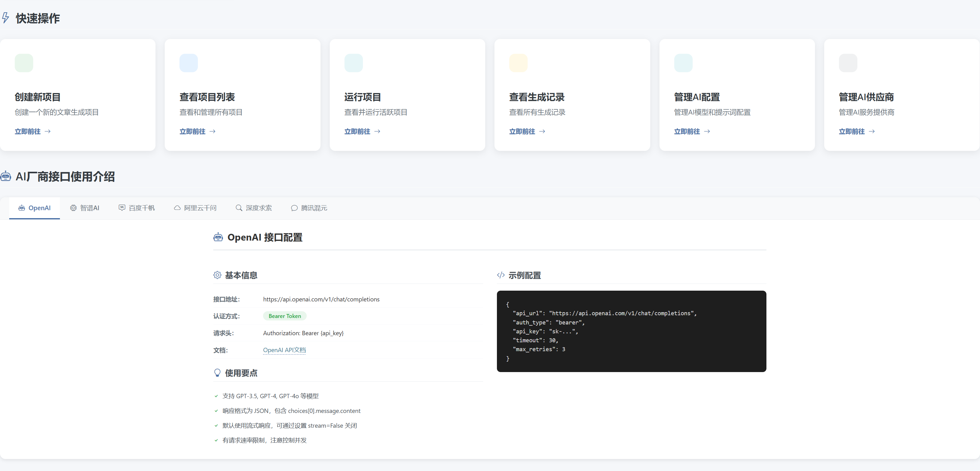Viewport: 980px width, 471px height.
Task: Click the yellow icon on 查看生成记录 card
Action: [518, 63]
